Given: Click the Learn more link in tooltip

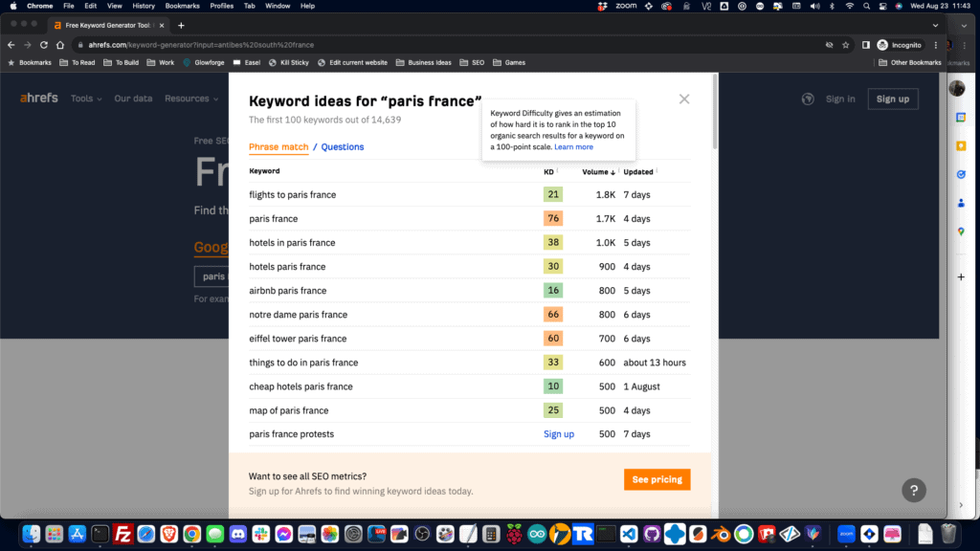Looking at the screenshot, I should [574, 146].
